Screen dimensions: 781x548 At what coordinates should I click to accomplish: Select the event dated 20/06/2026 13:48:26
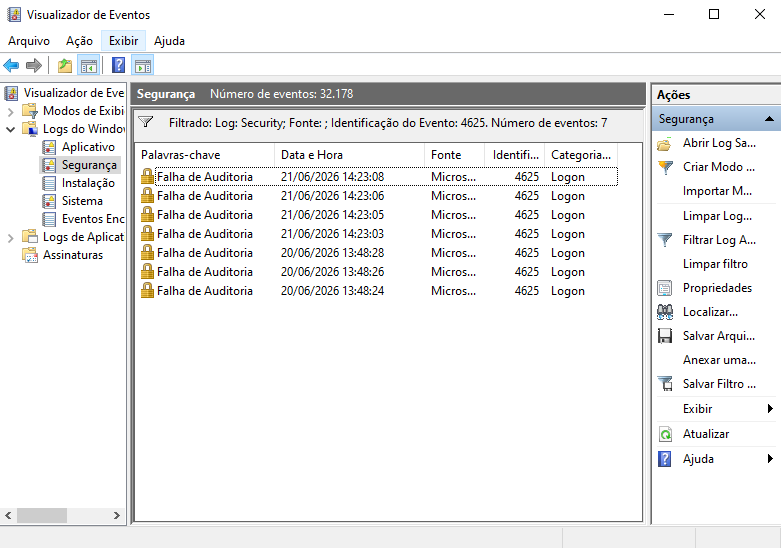coord(379,272)
